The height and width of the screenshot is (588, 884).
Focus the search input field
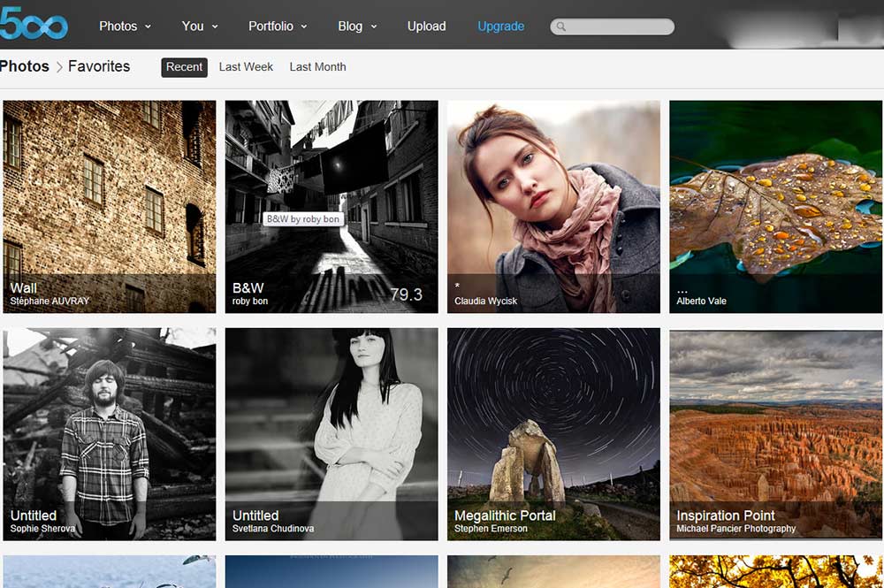[613, 27]
